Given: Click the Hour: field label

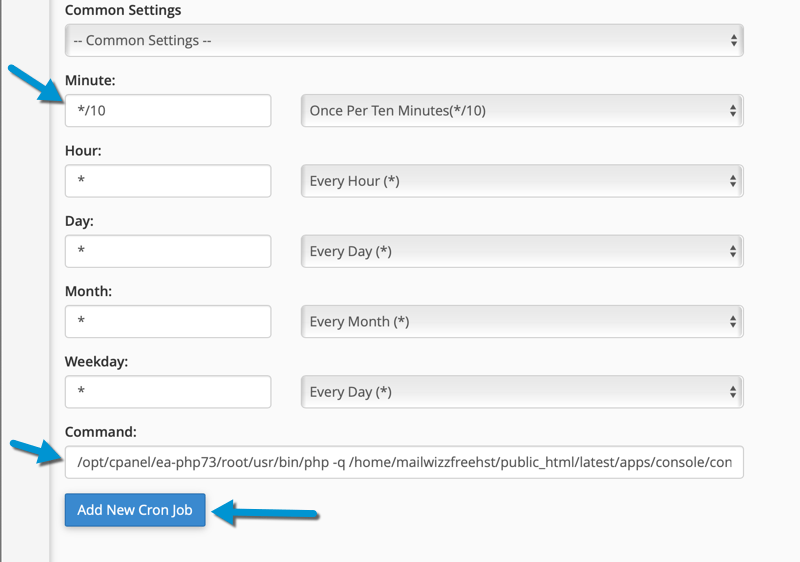Looking at the screenshot, I should click(x=83, y=151).
